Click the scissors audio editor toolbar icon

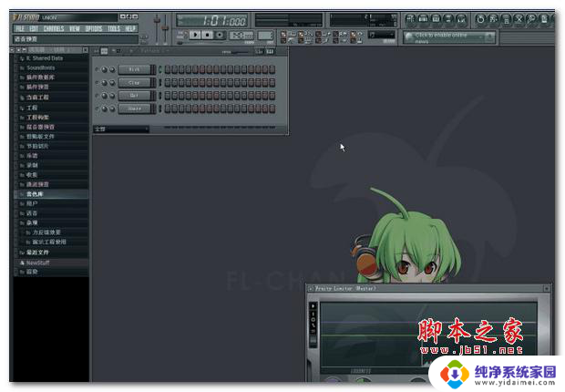(x=519, y=19)
